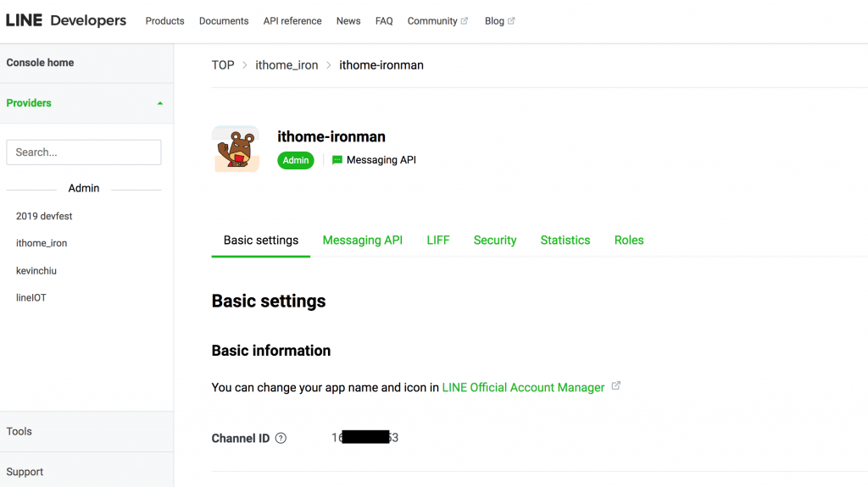
Task: Click the redacted Channel ID value
Action: click(x=364, y=438)
